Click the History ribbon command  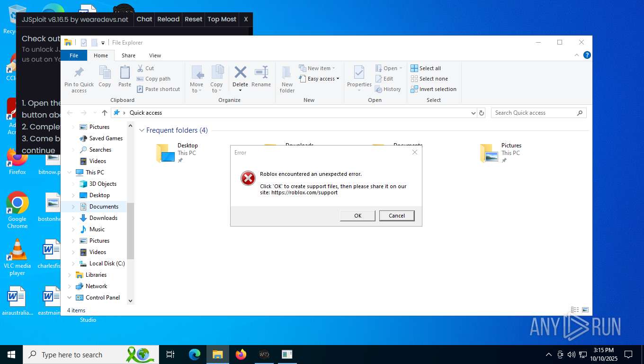click(x=387, y=89)
